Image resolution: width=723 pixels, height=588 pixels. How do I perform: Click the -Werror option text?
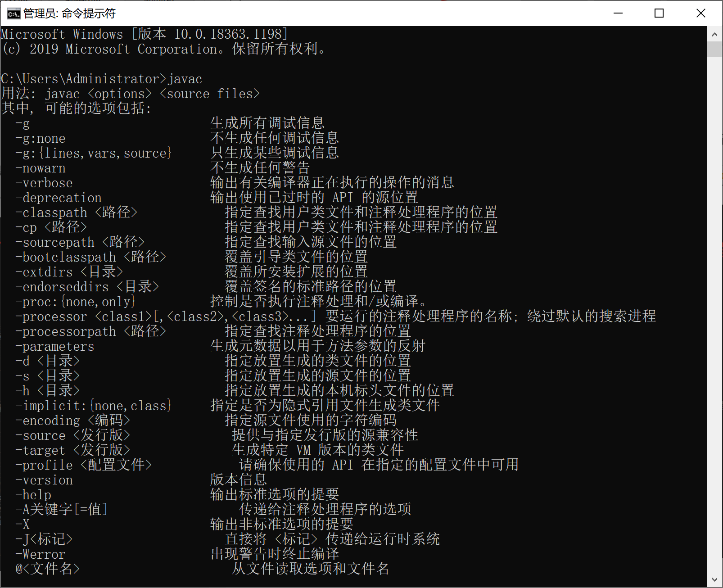(x=41, y=554)
